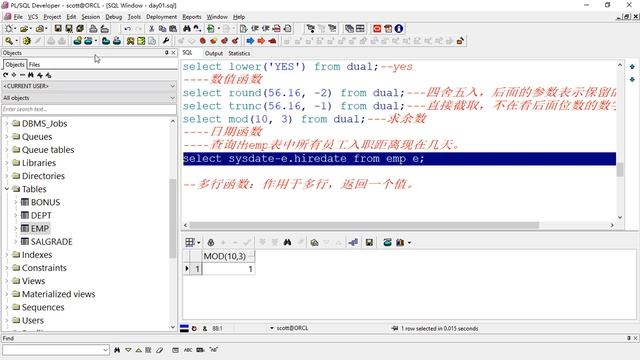Expand the DBMS_Jobs folder node
Screen dimensions: 640x360
click(7, 123)
